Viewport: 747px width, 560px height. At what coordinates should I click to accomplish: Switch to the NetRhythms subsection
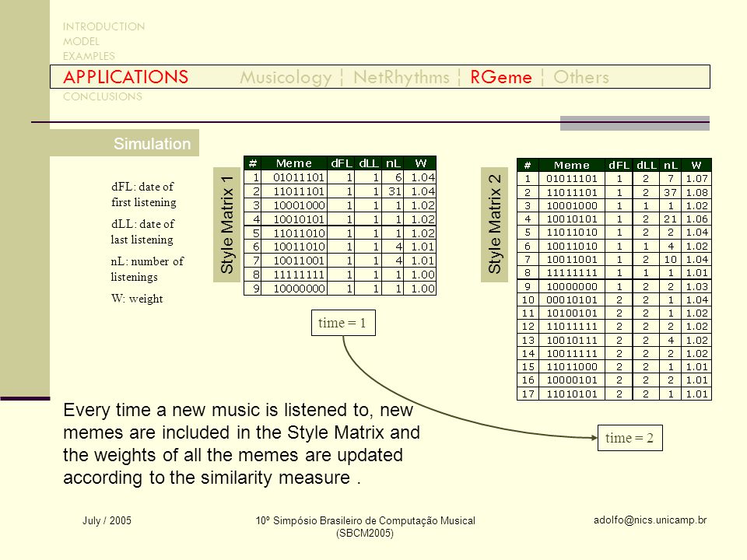[x=402, y=77]
